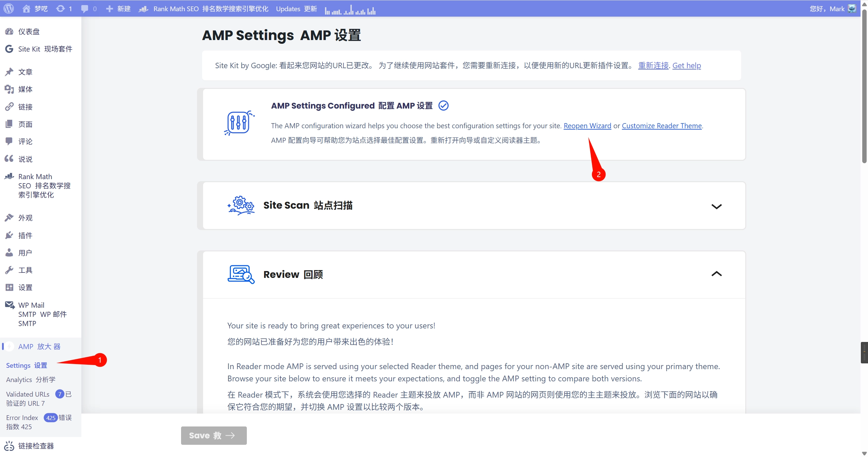The image size is (868, 457).
Task: Click the AMP Settings page title
Action: coord(281,35)
